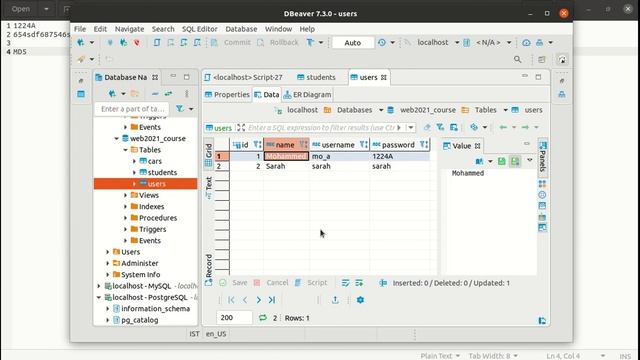Switch to Grid view mode
Image resolution: width=640 pixels, height=360 pixels.
(x=209, y=155)
